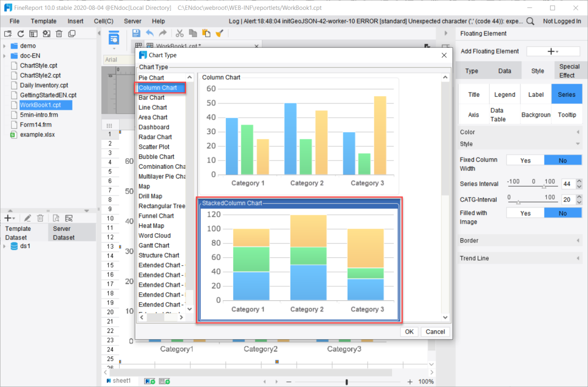Set Filled with Image to Yes
Image resolution: width=588 pixels, height=387 pixels.
point(525,213)
